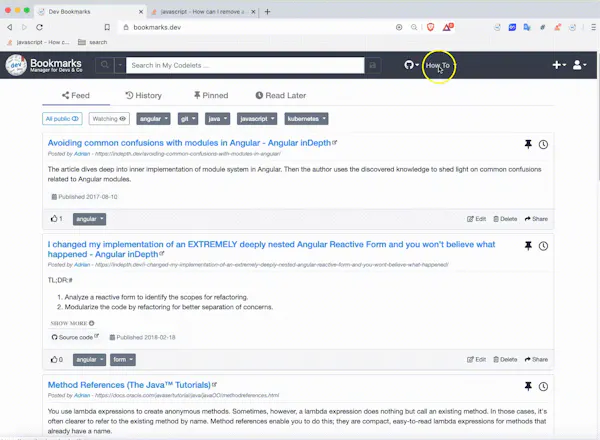Switch to the Read Later tab
Image resolution: width=600 pixels, height=440 pixels.
[281, 95]
